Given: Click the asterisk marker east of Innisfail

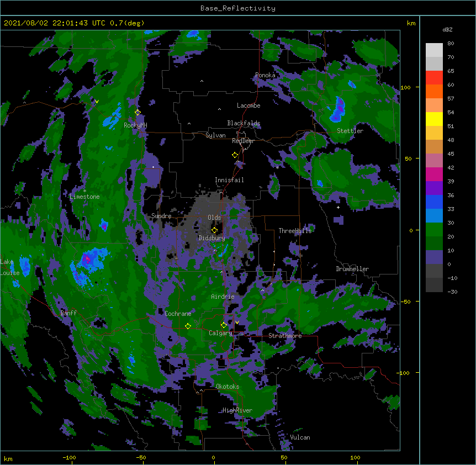Looking at the screenshot, I should pos(277,167).
